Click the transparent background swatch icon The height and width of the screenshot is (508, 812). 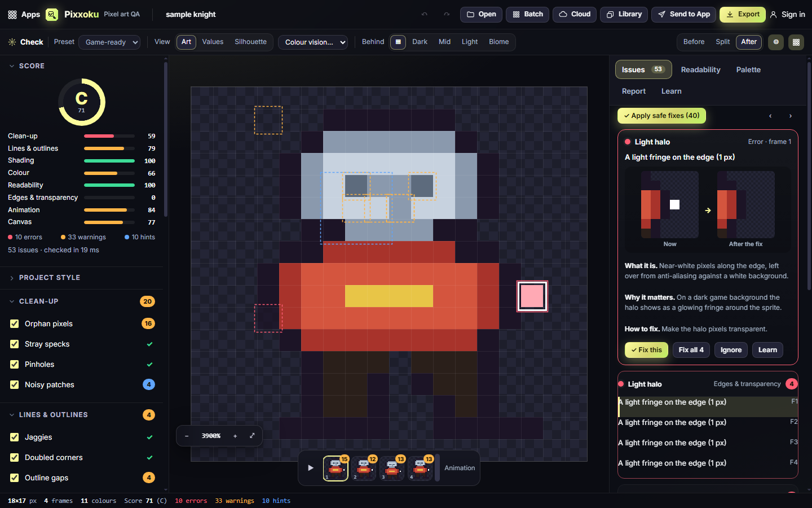[398, 42]
